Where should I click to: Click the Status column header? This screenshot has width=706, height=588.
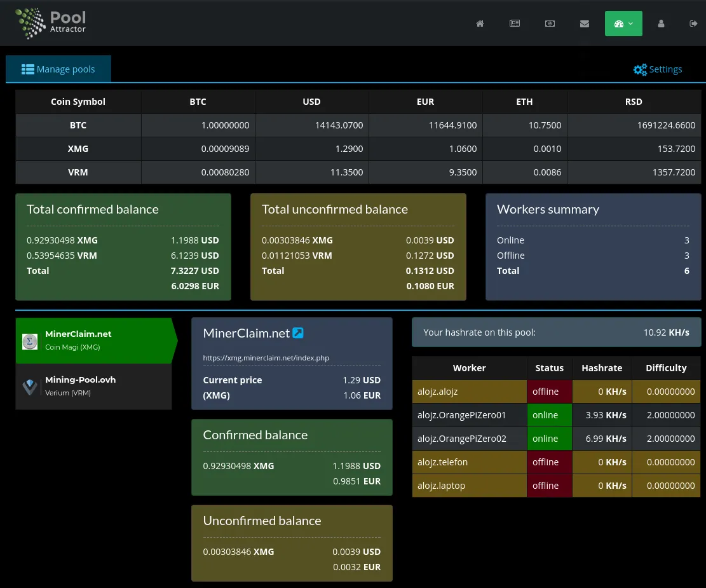[x=549, y=368]
